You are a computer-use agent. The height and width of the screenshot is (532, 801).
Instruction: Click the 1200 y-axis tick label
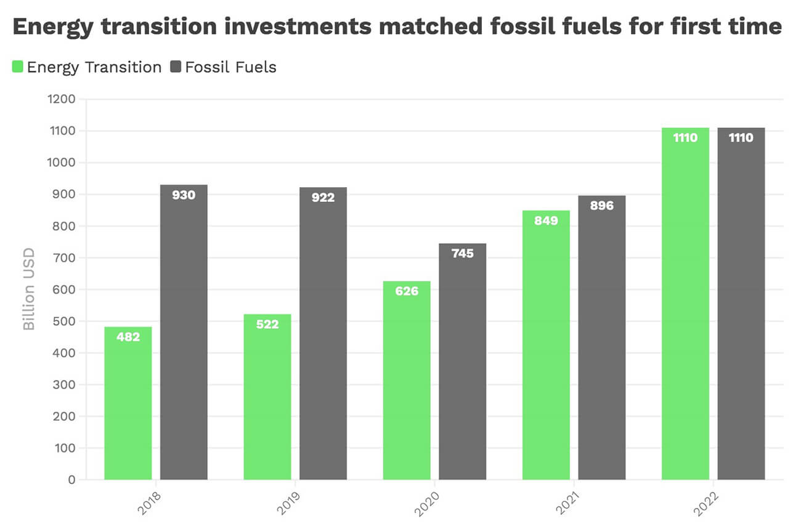coord(60,99)
